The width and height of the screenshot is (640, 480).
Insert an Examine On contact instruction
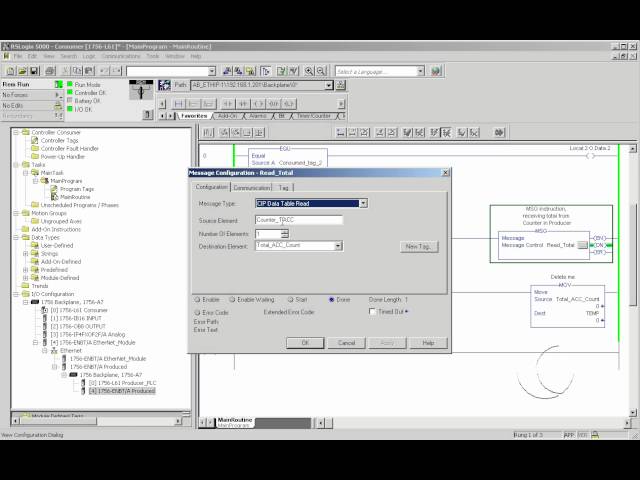point(228,104)
